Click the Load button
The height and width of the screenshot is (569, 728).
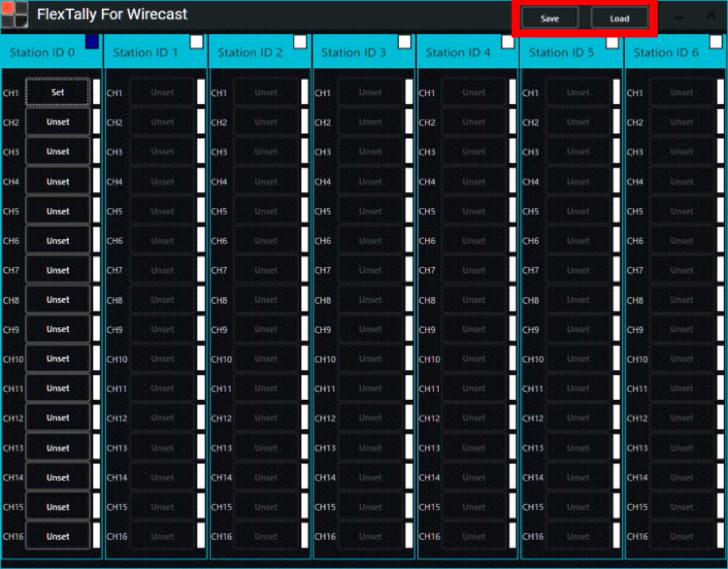[619, 18]
